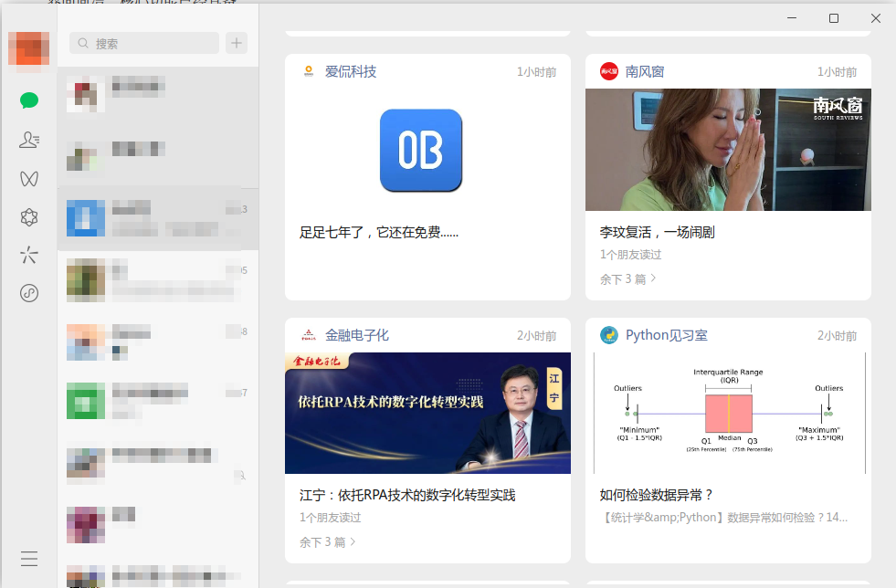Open the hamburger settings menu at sidebar bottom
The width and height of the screenshot is (896, 588).
click(29, 558)
